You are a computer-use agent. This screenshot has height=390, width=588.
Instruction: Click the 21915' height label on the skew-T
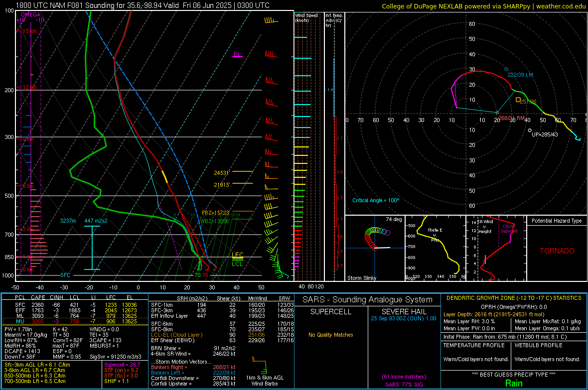click(221, 185)
